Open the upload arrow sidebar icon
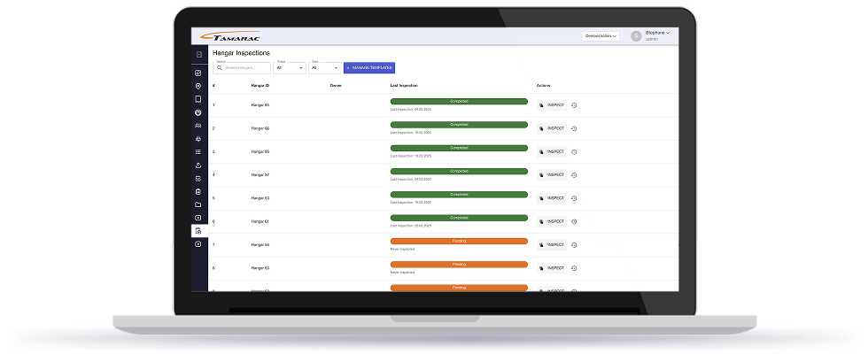Image resolution: width=868 pixels, height=354 pixels. click(x=198, y=165)
